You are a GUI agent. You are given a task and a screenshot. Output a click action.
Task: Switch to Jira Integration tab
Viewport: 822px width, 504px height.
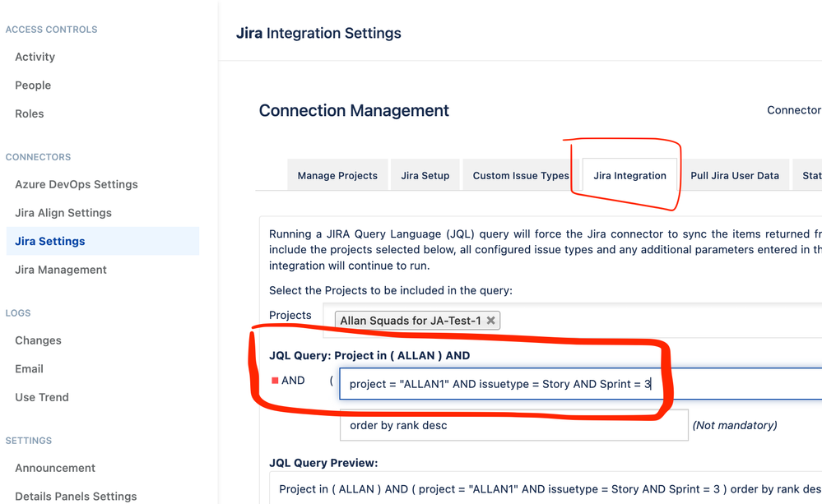click(x=629, y=175)
